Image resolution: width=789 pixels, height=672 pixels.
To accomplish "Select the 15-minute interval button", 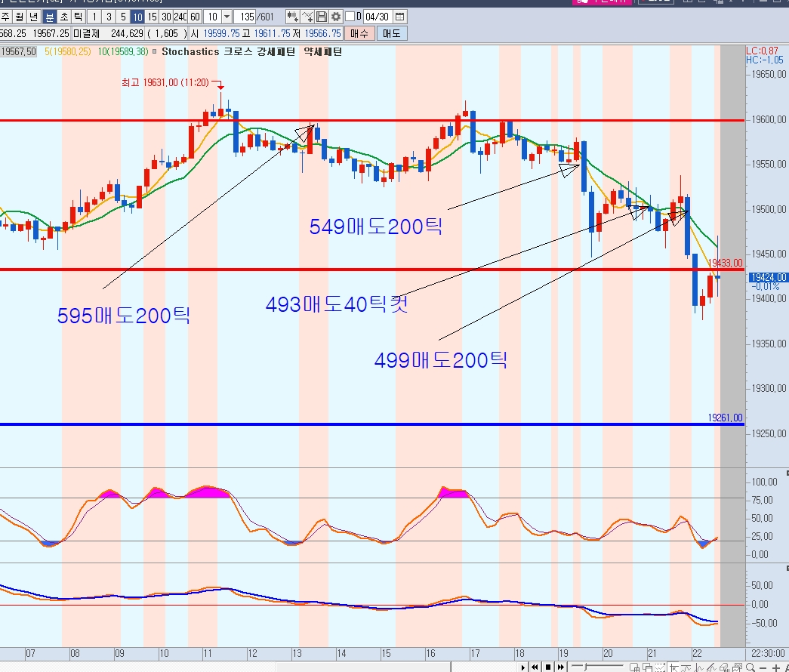I will point(152,17).
